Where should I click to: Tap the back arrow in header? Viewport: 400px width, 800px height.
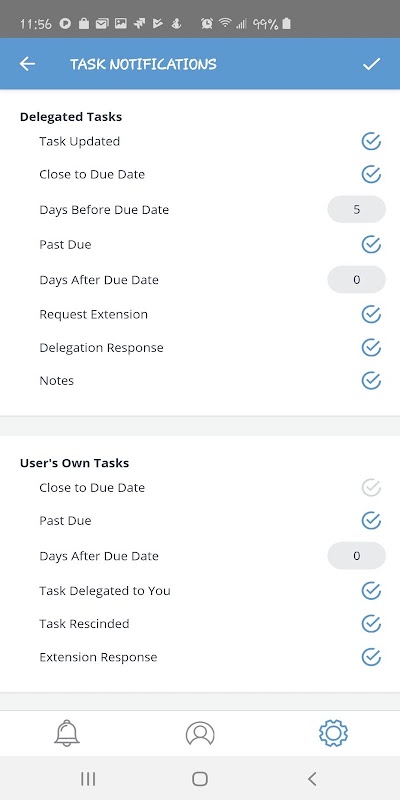pos(27,64)
